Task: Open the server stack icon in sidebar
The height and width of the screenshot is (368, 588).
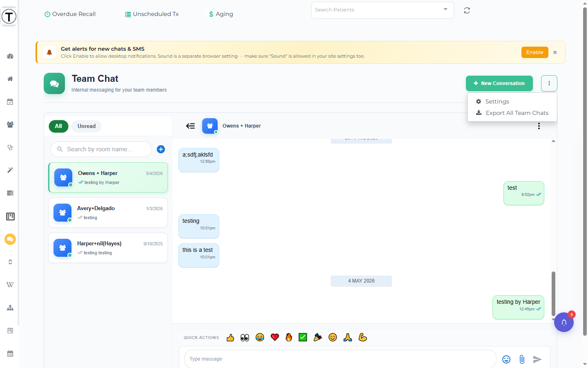Action: click(x=10, y=193)
